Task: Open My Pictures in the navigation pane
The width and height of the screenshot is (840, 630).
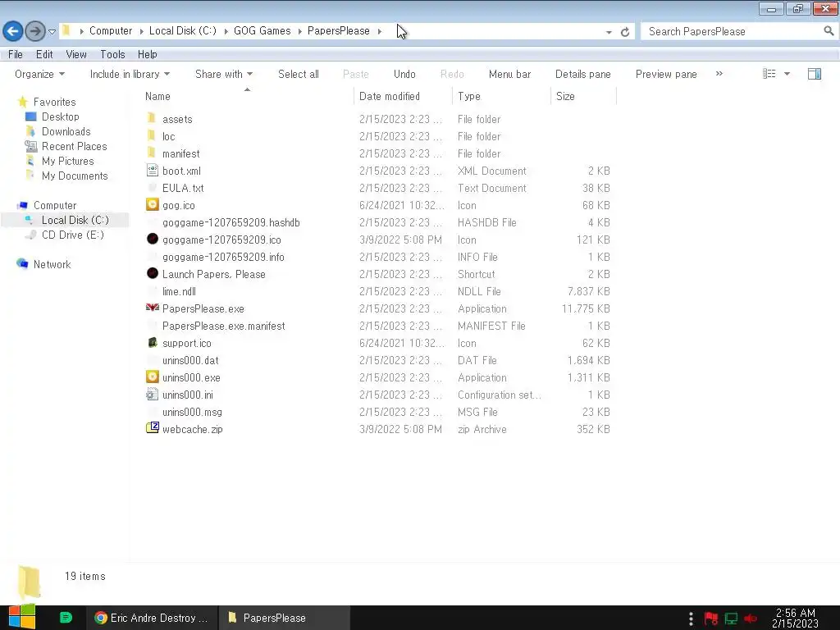Action: pyautogui.click(x=67, y=162)
